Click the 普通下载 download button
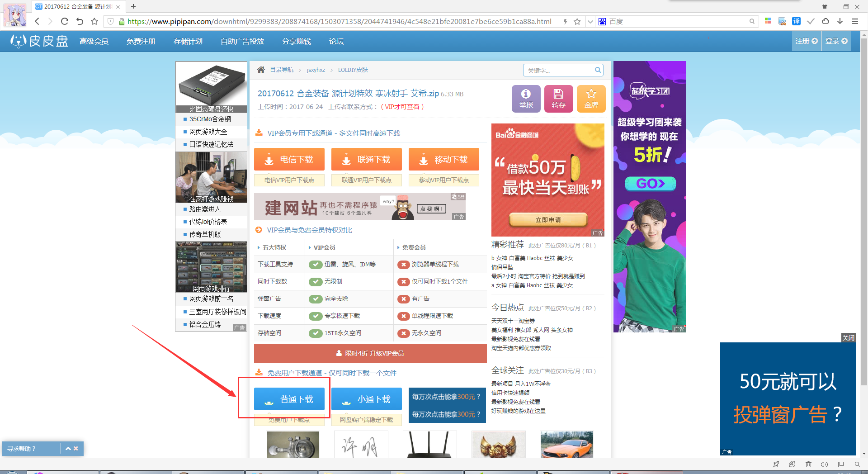This screenshot has width=868, height=474. click(x=289, y=399)
